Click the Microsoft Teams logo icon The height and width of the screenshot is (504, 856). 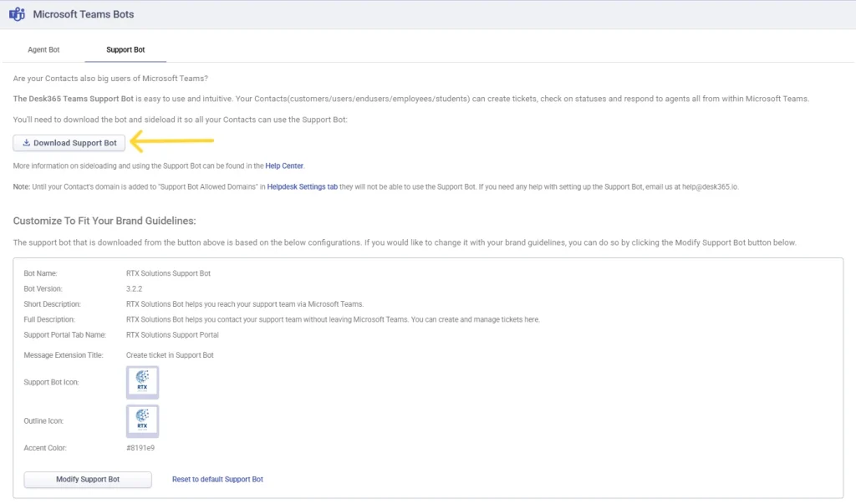click(x=17, y=14)
